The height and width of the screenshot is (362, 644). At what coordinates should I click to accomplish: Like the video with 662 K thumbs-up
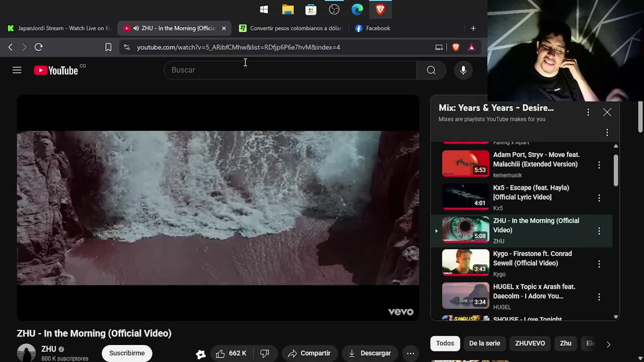pyautogui.click(x=231, y=353)
